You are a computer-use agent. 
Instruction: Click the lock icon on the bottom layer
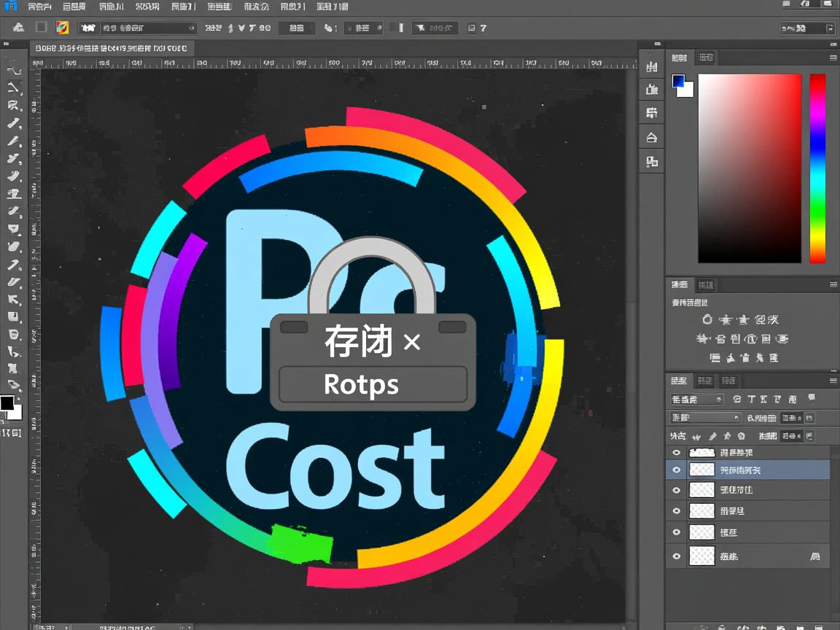click(814, 556)
